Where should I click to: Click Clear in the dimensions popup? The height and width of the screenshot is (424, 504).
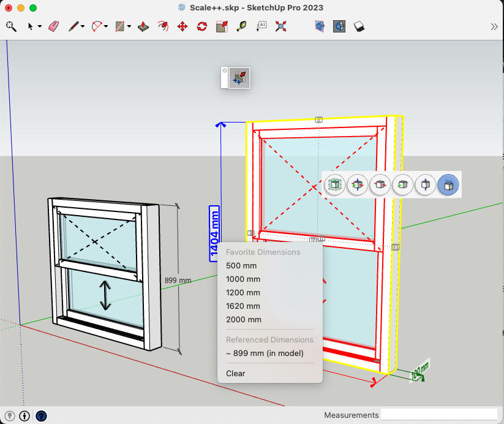(x=236, y=373)
